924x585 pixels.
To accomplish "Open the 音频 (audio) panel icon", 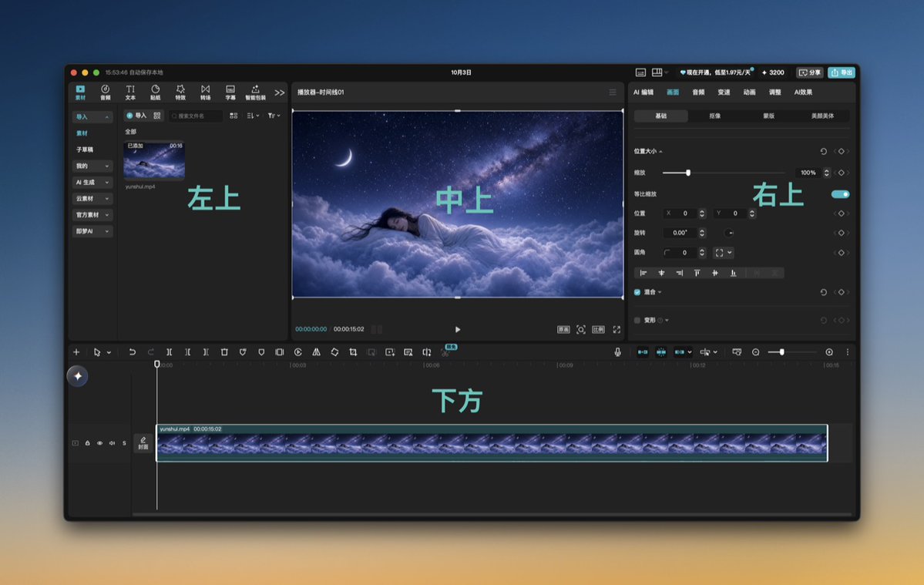I will tap(105, 92).
